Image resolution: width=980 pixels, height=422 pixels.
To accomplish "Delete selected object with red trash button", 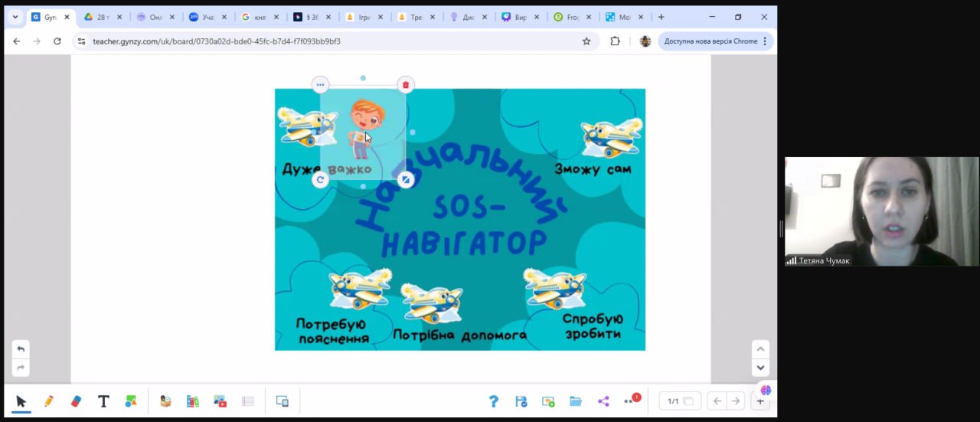I will [406, 84].
